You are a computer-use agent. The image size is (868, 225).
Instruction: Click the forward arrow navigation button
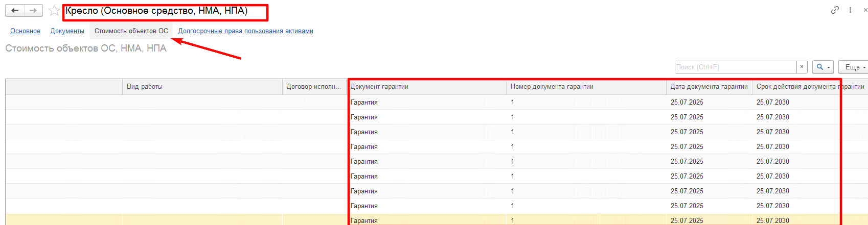[x=33, y=10]
